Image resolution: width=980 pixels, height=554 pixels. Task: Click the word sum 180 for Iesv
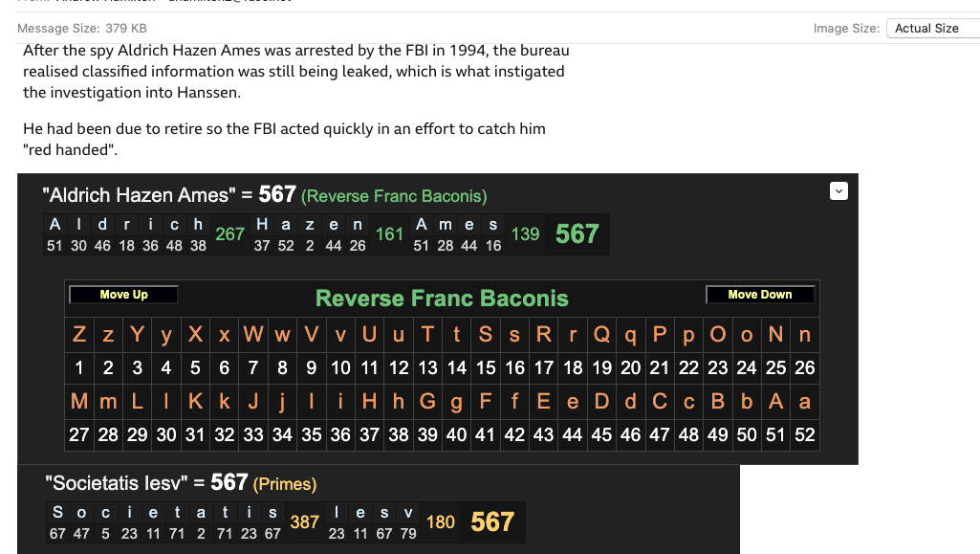coord(441,522)
